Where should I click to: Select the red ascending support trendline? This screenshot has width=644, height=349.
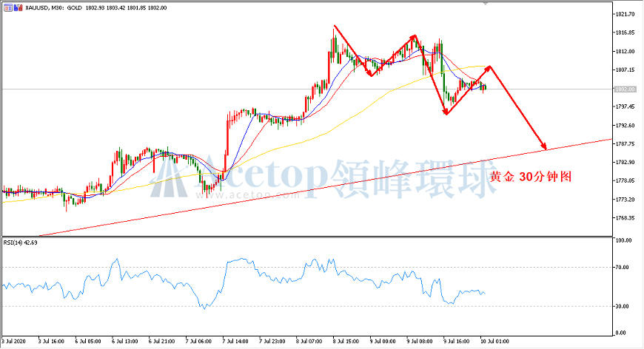coord(324,188)
